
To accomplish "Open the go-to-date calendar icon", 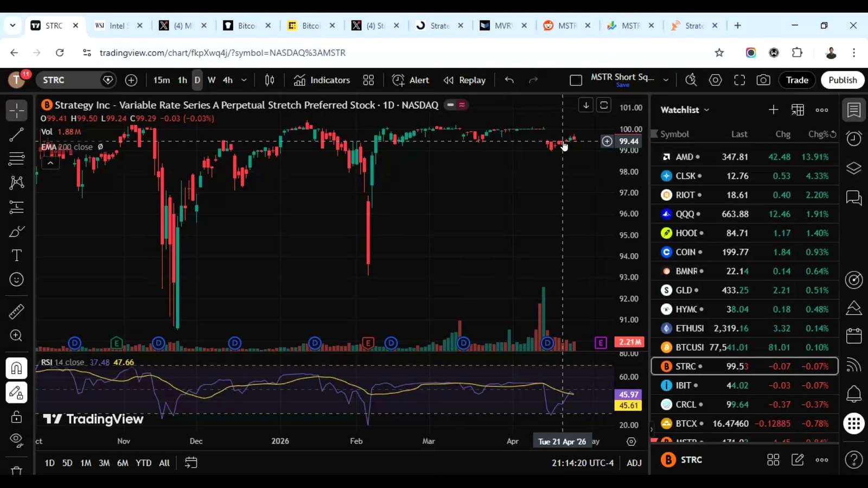I will pyautogui.click(x=191, y=463).
